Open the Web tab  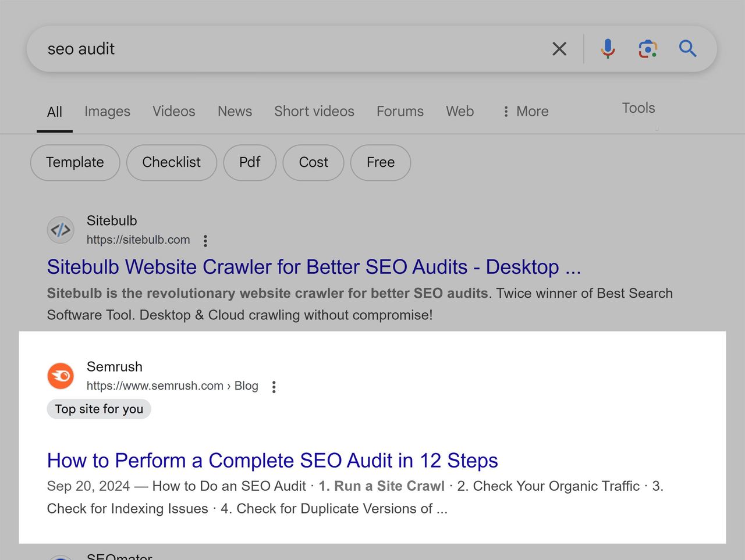tap(460, 112)
